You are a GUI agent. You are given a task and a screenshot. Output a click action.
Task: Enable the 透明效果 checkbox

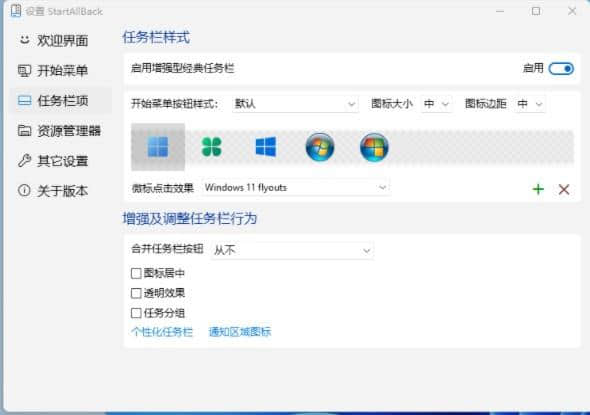coord(136,293)
